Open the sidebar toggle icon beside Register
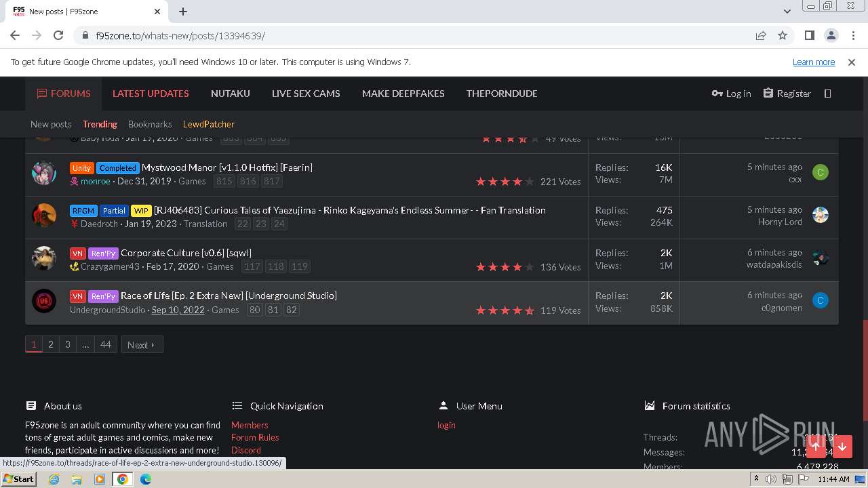 [x=827, y=94]
